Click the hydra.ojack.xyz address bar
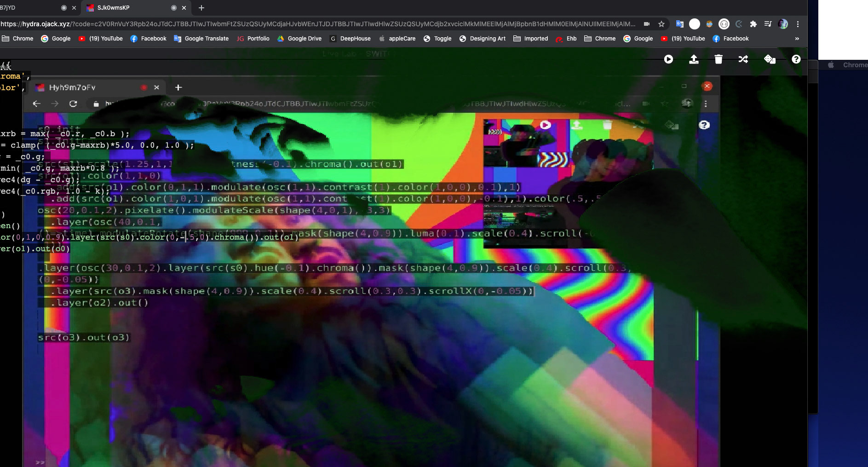868x467 pixels. [x=317, y=24]
